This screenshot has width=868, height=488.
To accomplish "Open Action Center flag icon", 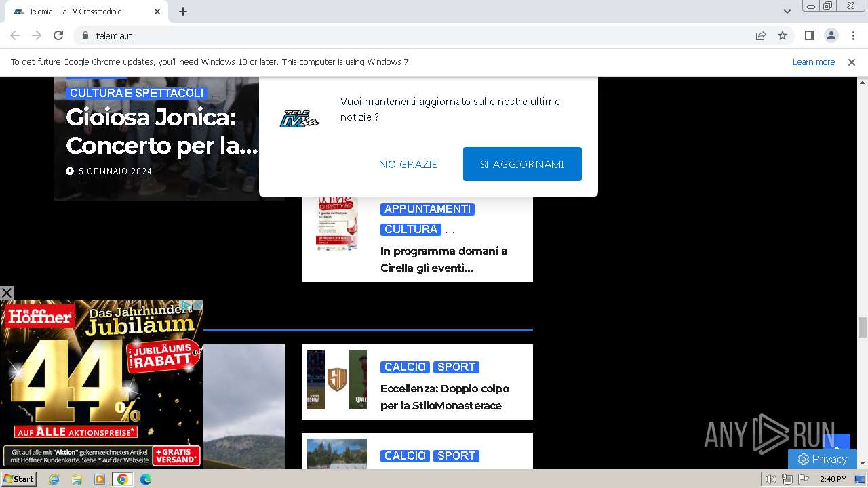I will click(x=804, y=479).
